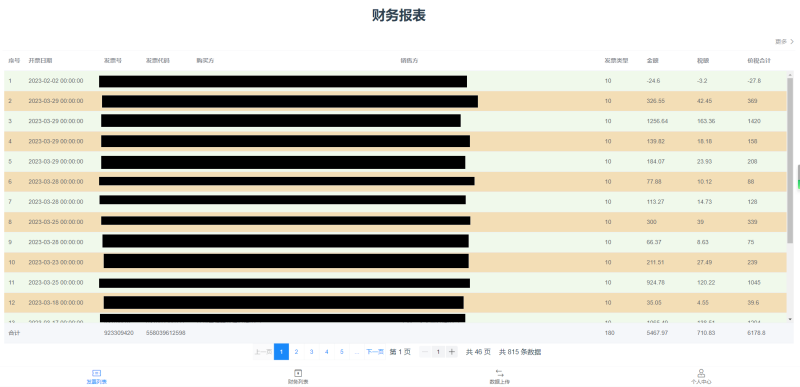This screenshot has height=387, width=800.
Task: Go to page 4
Action: pyautogui.click(x=327, y=352)
